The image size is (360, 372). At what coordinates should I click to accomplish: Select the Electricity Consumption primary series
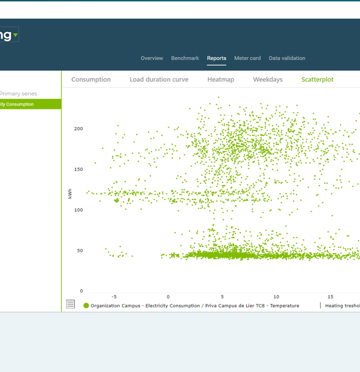(30, 104)
